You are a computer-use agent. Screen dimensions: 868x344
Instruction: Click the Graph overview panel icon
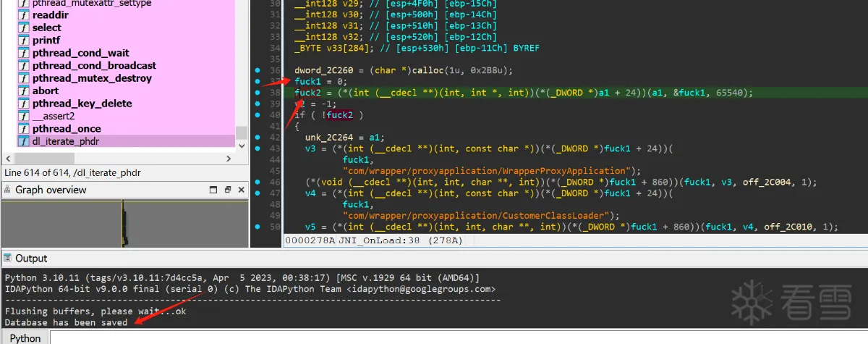(8, 190)
